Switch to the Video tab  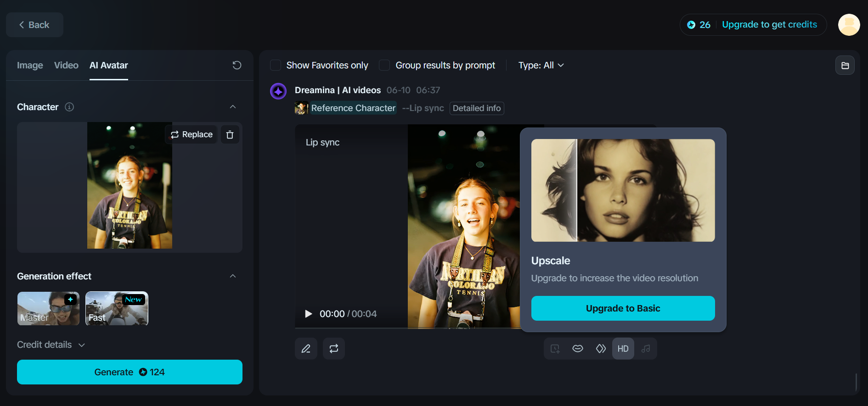pyautogui.click(x=66, y=65)
